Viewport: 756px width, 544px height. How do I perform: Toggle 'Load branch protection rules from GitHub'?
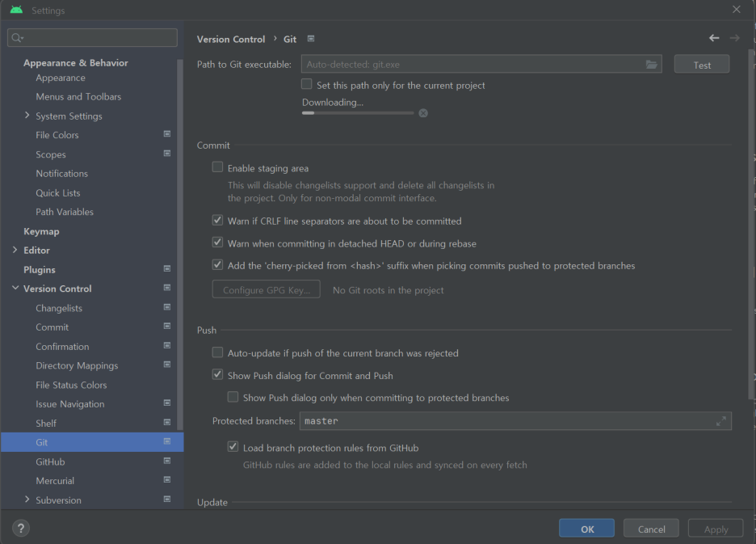(x=233, y=447)
